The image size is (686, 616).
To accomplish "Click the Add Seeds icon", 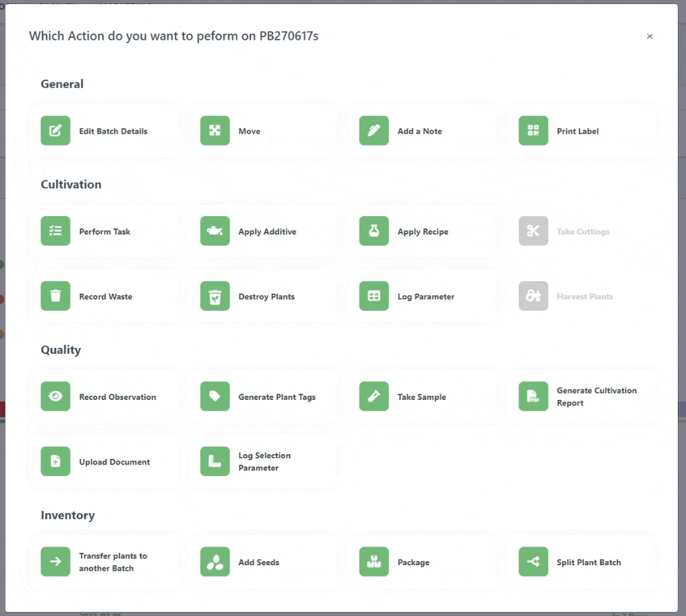I will pyautogui.click(x=215, y=562).
